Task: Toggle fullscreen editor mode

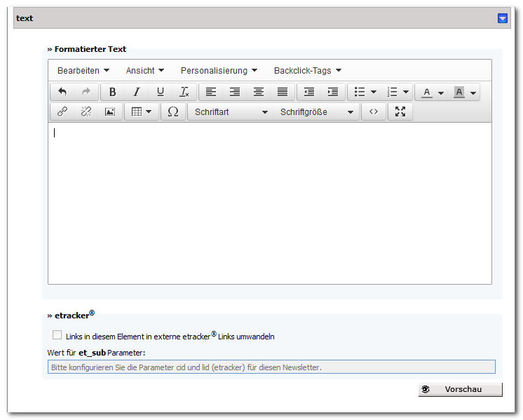Action: click(400, 111)
